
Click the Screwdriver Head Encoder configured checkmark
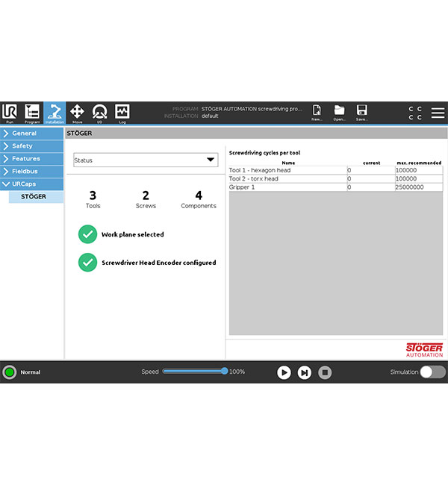pyautogui.click(x=87, y=263)
